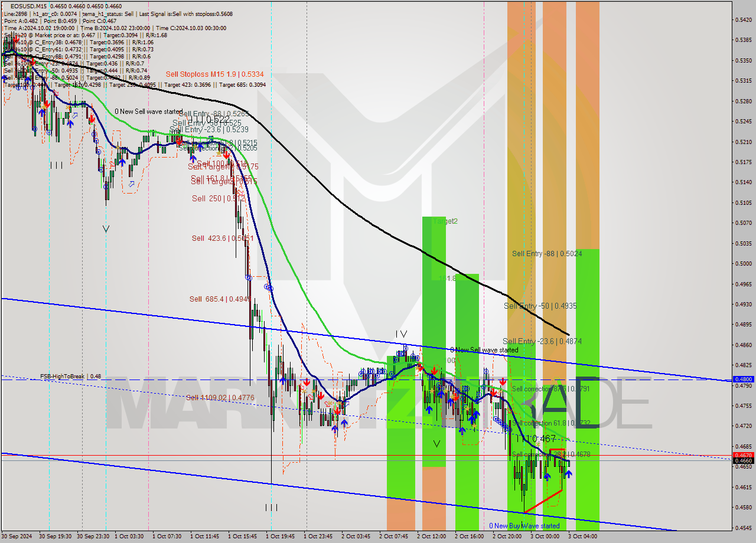Click the '1 Oct 15:45' time axis label

[242, 537]
